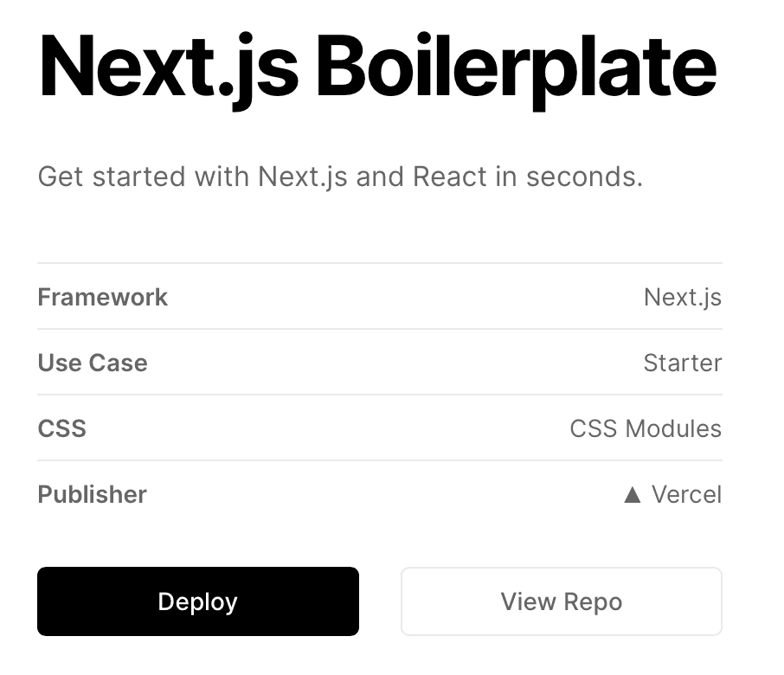The width and height of the screenshot is (784, 675).
Task: Click "Boilerplate" in the large page heading
Action: (516, 67)
